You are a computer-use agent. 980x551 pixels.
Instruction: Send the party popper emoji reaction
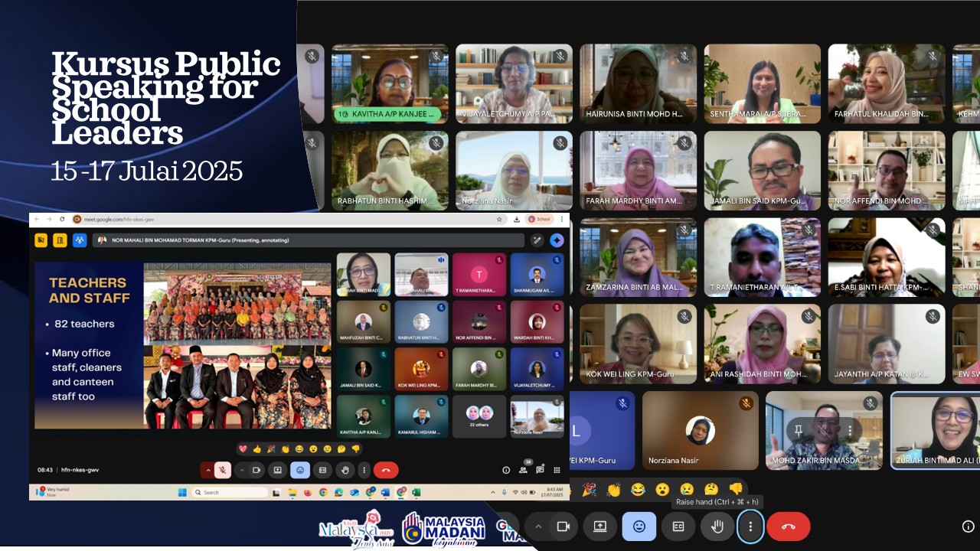(589, 489)
